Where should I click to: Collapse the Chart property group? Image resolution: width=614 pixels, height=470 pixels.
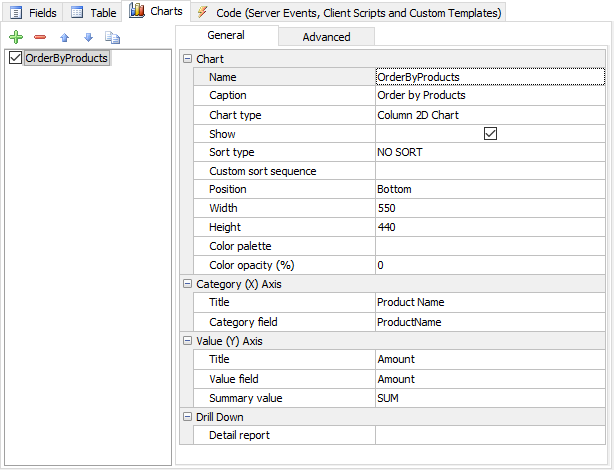point(187,59)
